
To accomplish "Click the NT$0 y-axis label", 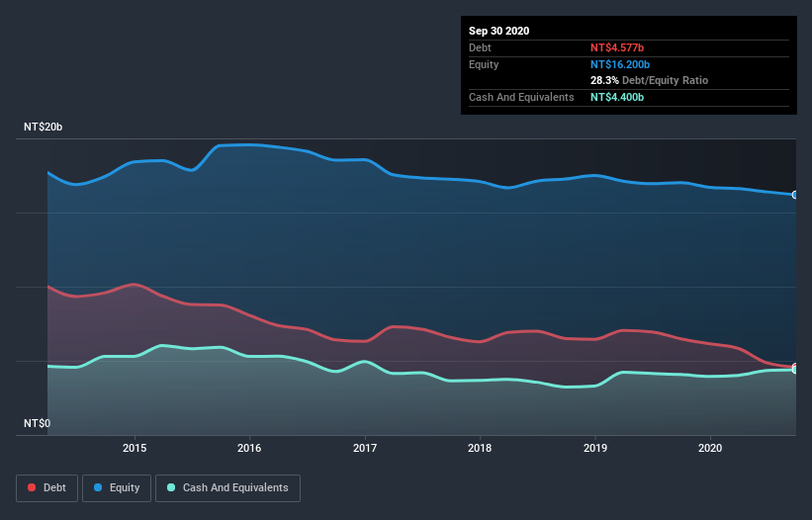I will 38,423.
